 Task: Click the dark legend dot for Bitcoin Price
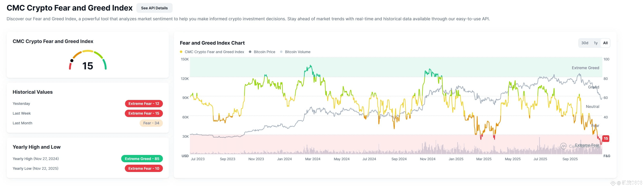pyautogui.click(x=250, y=52)
